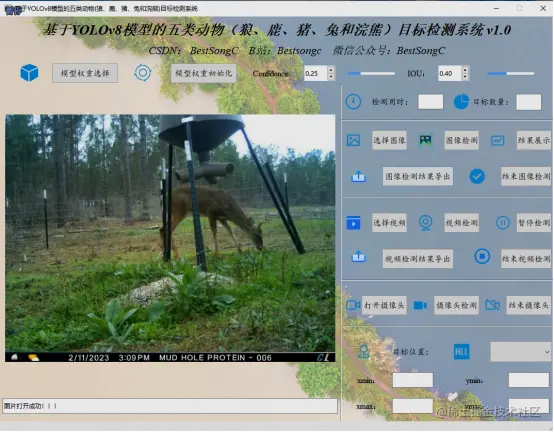
Task: Click the stop circle icon beside 结束视频检测
Action: click(482, 256)
